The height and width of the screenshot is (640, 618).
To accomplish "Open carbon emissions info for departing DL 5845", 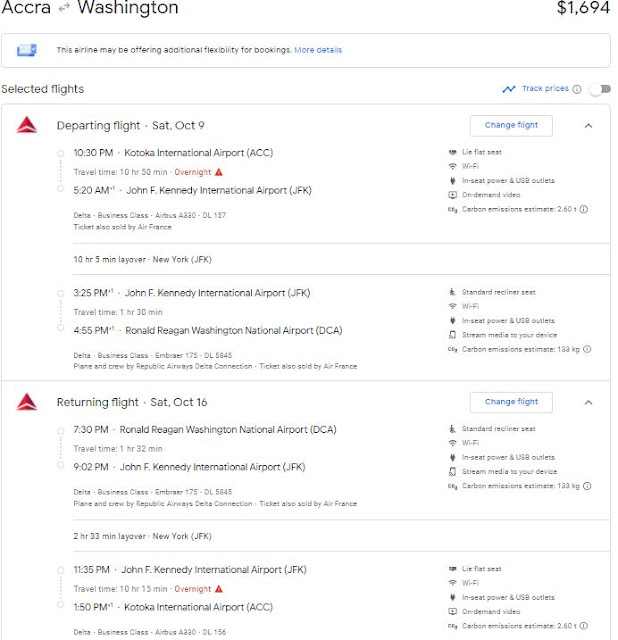I will click(x=587, y=349).
